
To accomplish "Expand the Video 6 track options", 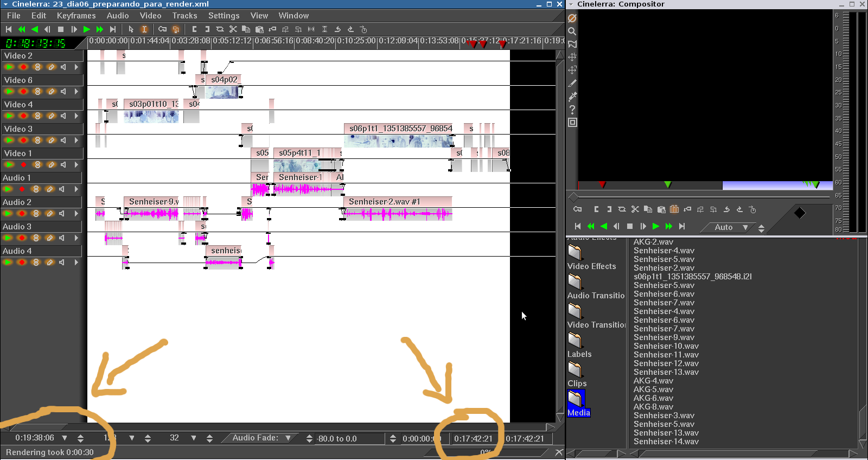I will 76,92.
